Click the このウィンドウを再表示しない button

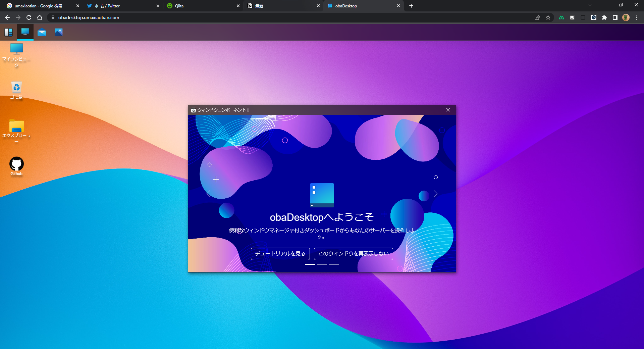tap(354, 254)
